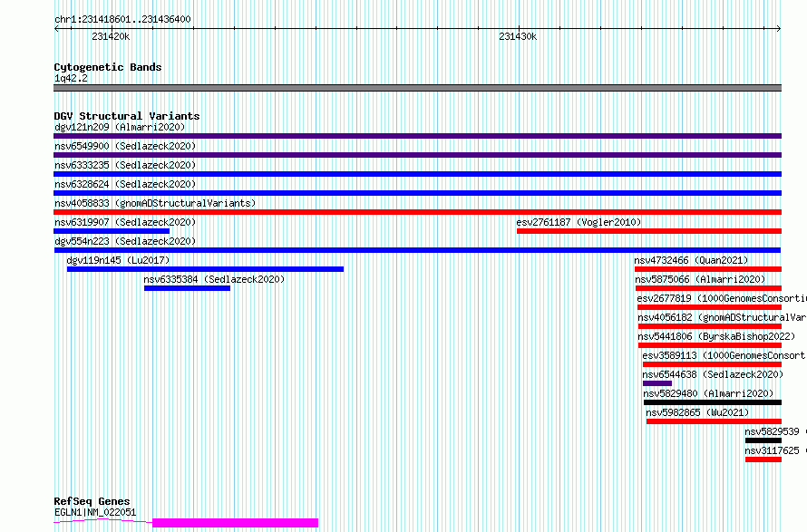Screen dimensions: 807x532
Task: Click the 231430k ruler tick label
Action: (x=518, y=36)
